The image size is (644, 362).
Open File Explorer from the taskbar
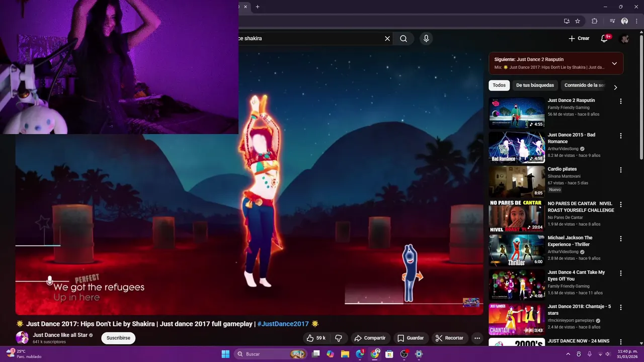click(345, 354)
